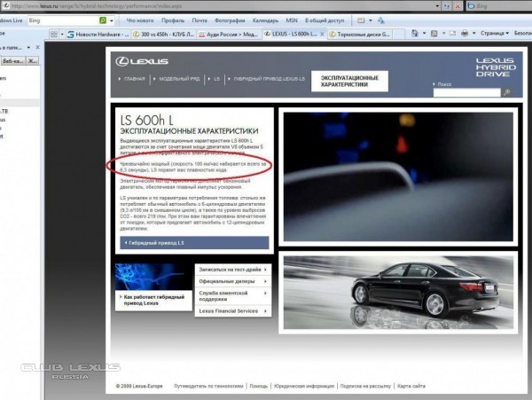
Task: Open the Модельный ряд navigation item
Action: point(180,79)
